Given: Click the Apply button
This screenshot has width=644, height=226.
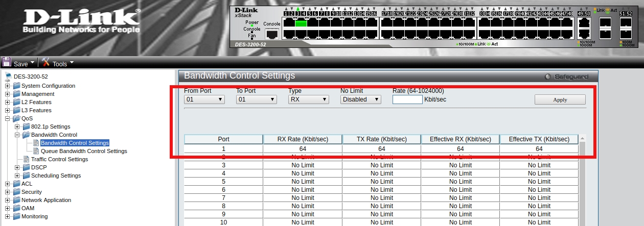Looking at the screenshot, I should [x=560, y=99].
